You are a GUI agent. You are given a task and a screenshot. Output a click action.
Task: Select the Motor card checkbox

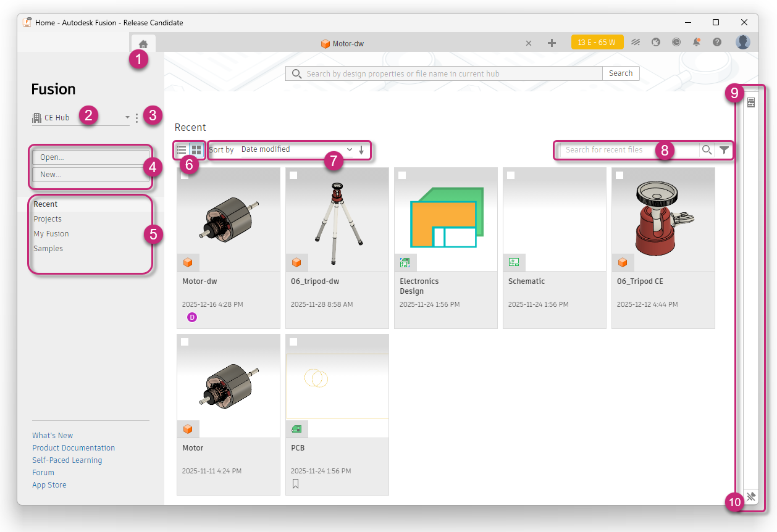click(x=185, y=342)
